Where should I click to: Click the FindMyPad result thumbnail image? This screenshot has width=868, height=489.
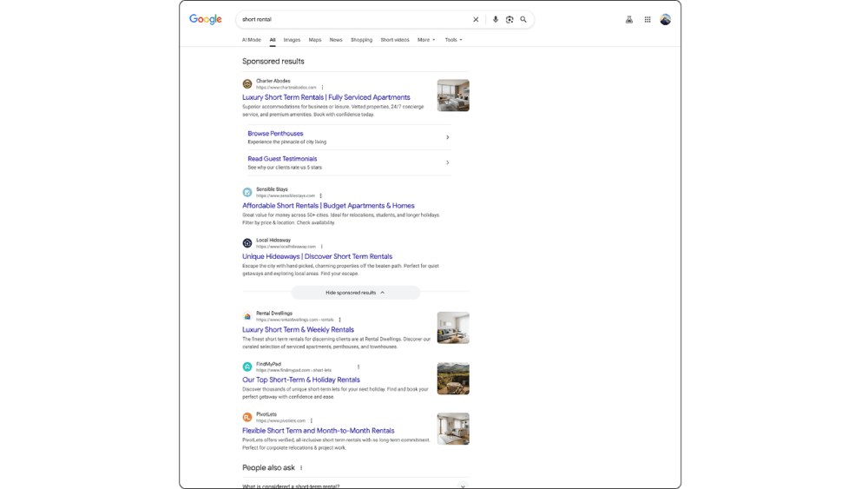pos(453,379)
